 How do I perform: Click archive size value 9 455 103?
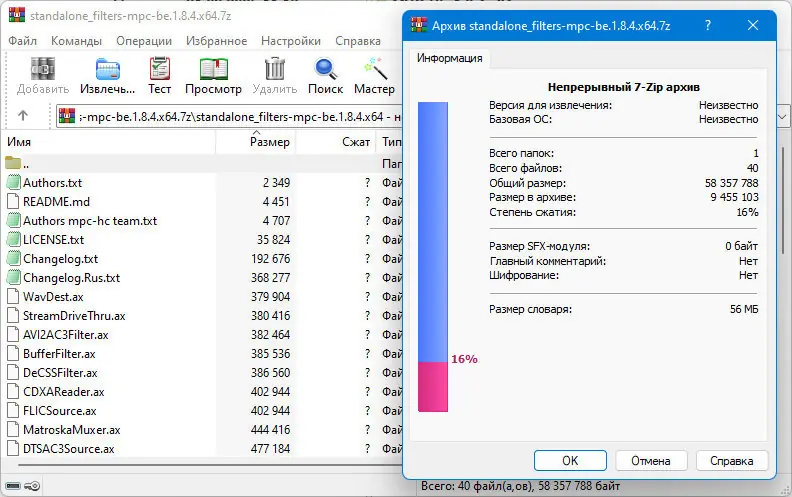pyautogui.click(x=734, y=197)
